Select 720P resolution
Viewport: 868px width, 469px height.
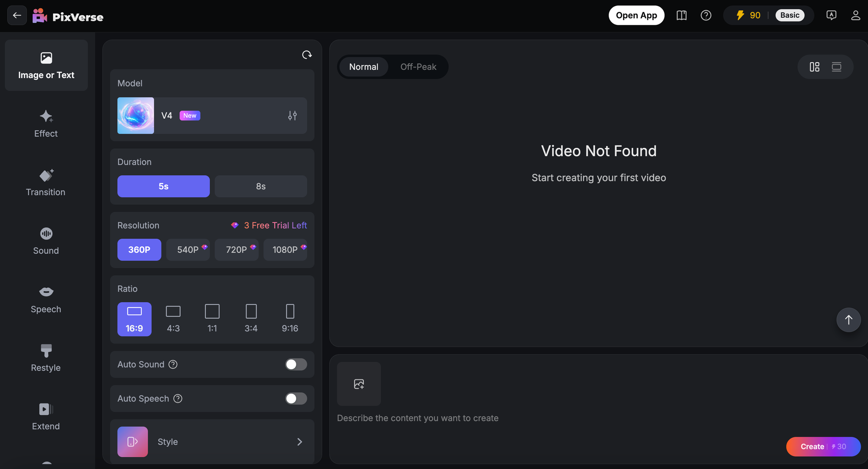coord(237,249)
